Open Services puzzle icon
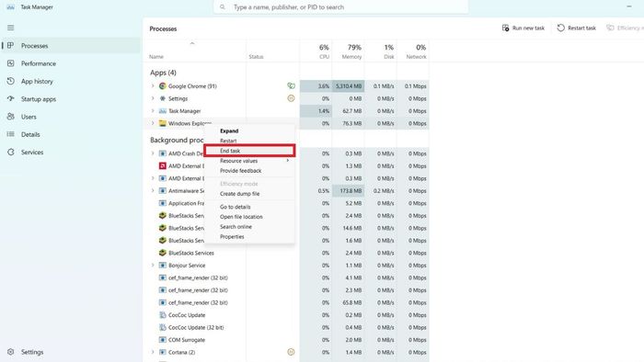The height and width of the screenshot is (362, 644). pyautogui.click(x=11, y=153)
